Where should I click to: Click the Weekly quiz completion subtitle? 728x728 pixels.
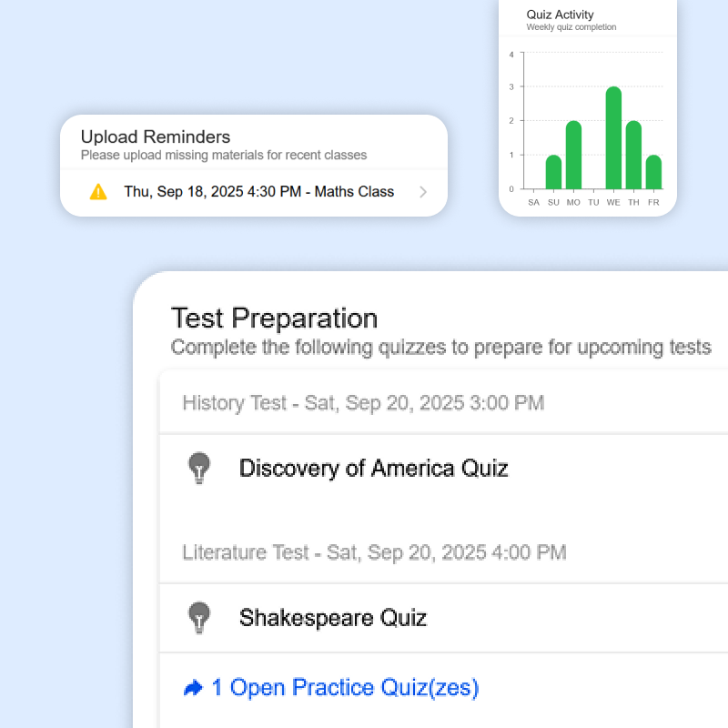tap(571, 27)
